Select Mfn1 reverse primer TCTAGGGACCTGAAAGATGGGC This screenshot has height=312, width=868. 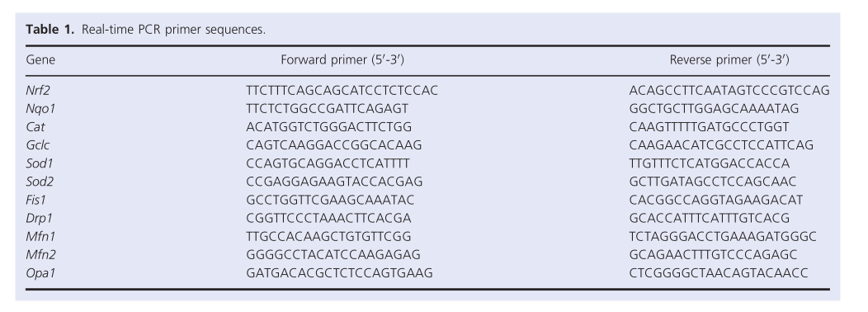click(723, 237)
